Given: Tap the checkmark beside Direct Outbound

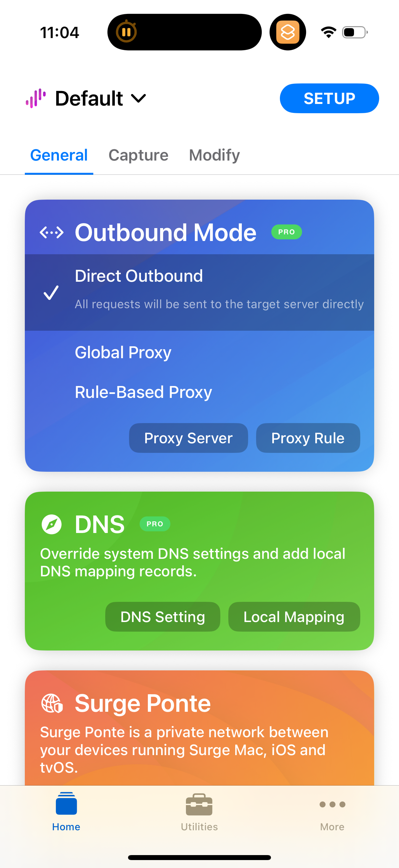Looking at the screenshot, I should tap(51, 293).
